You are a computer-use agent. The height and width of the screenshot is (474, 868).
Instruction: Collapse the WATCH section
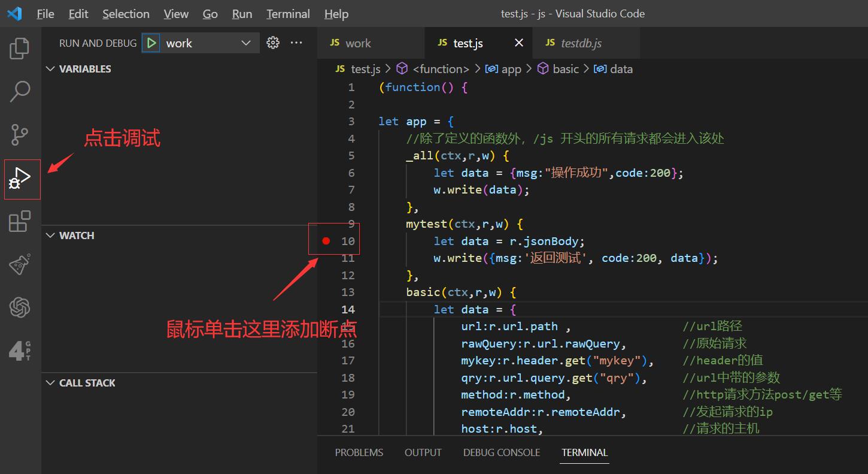click(x=71, y=236)
